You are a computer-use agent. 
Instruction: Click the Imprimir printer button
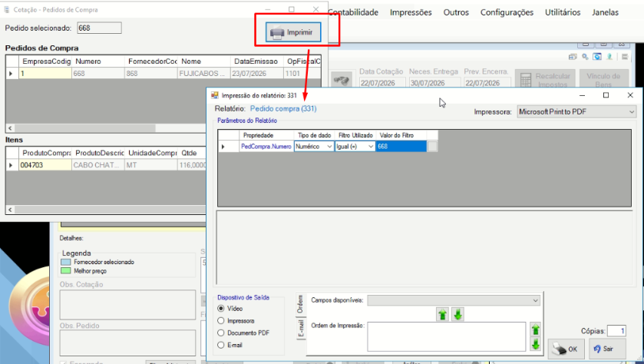coord(293,32)
